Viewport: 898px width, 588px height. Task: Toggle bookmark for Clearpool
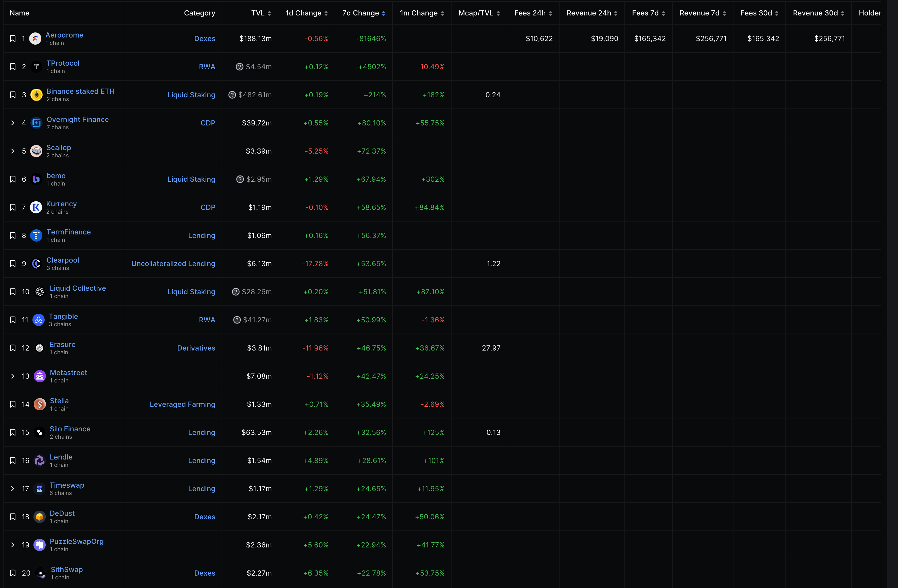[x=12, y=264]
